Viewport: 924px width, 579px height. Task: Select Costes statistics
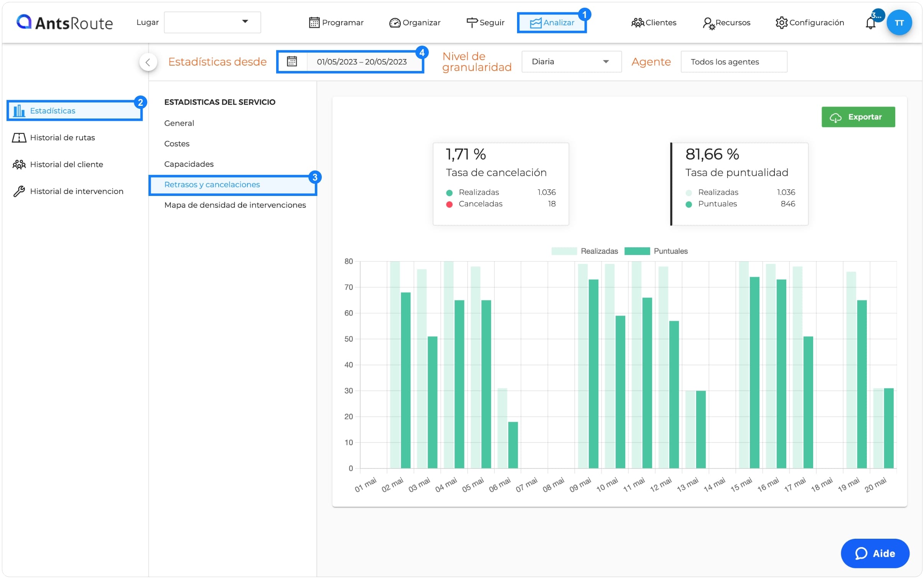coord(177,143)
